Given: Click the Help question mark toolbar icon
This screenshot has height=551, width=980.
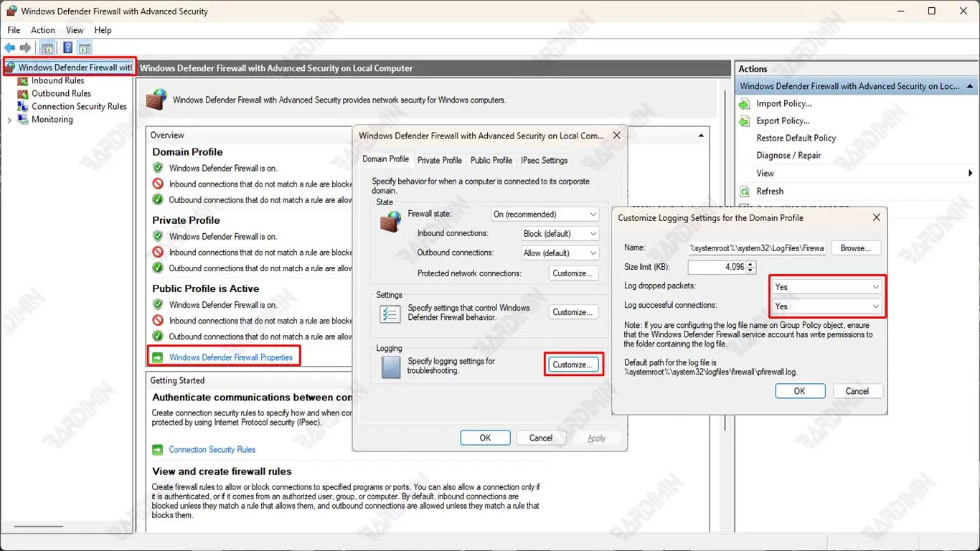Looking at the screenshot, I should click(x=67, y=48).
